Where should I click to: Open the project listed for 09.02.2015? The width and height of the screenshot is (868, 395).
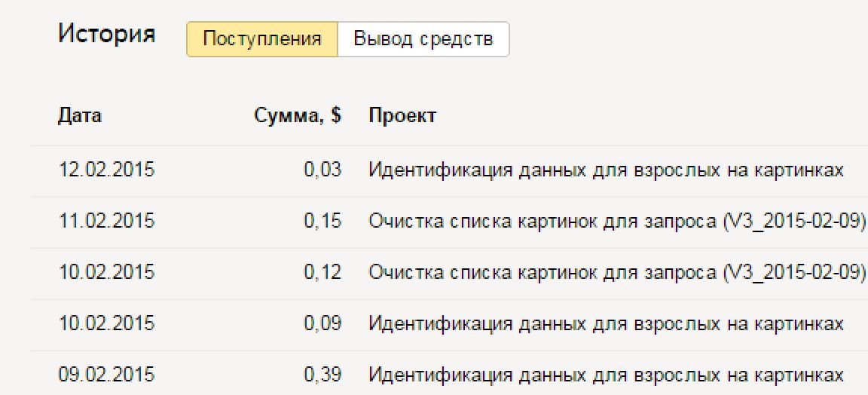click(x=606, y=375)
